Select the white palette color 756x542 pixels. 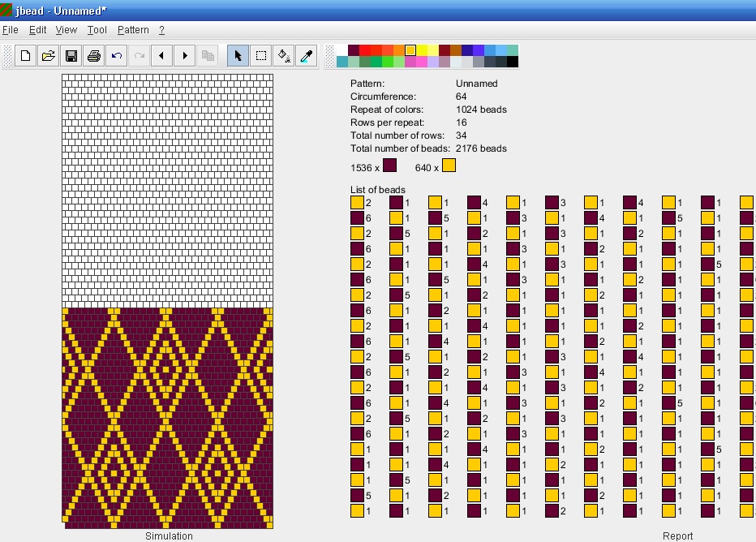coord(342,50)
